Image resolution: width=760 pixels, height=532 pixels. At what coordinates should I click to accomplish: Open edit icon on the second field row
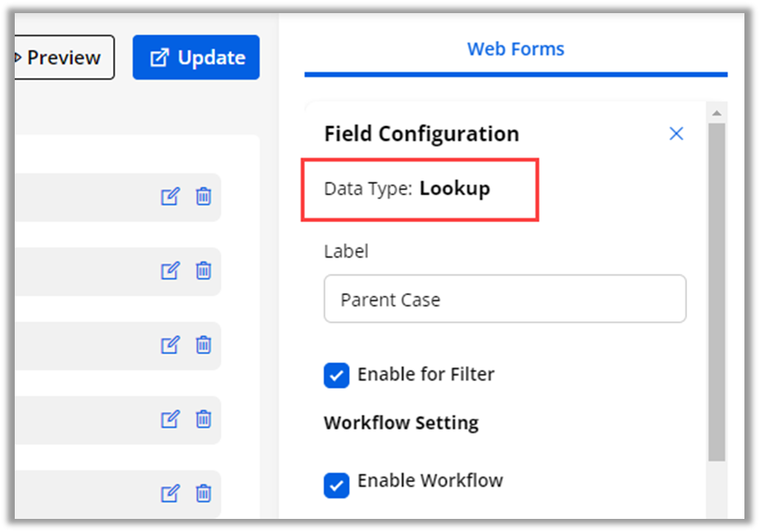click(170, 271)
